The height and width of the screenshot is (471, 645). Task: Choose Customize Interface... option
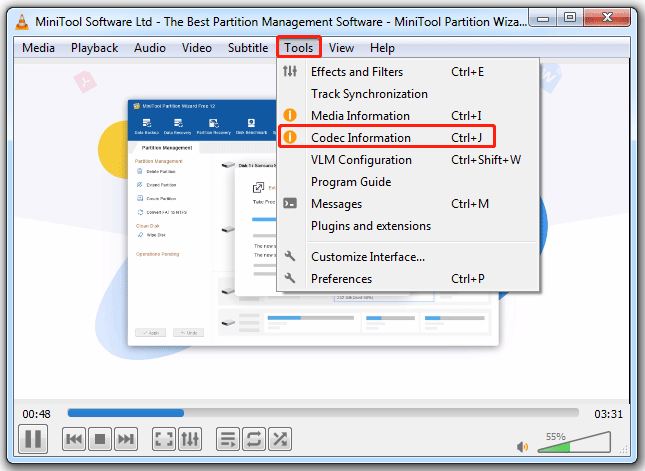408,257
